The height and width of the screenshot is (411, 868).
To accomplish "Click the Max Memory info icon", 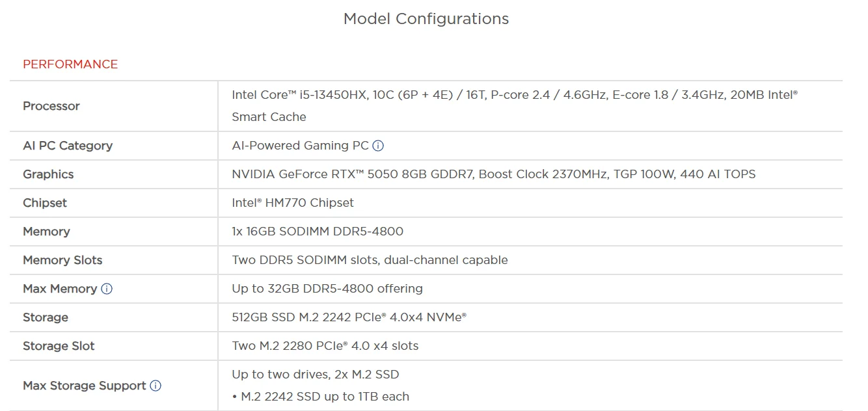I will [107, 289].
